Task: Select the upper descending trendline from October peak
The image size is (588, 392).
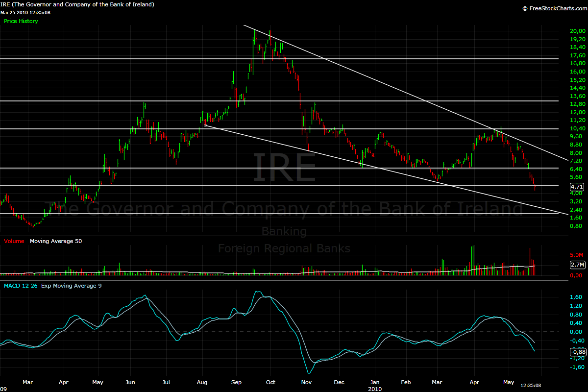Action: [405, 92]
